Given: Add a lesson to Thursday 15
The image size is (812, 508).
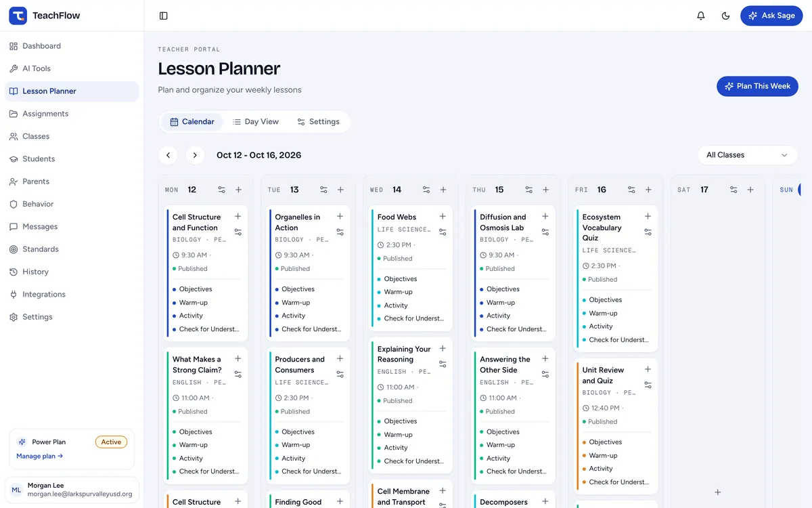Looking at the screenshot, I should (x=545, y=190).
